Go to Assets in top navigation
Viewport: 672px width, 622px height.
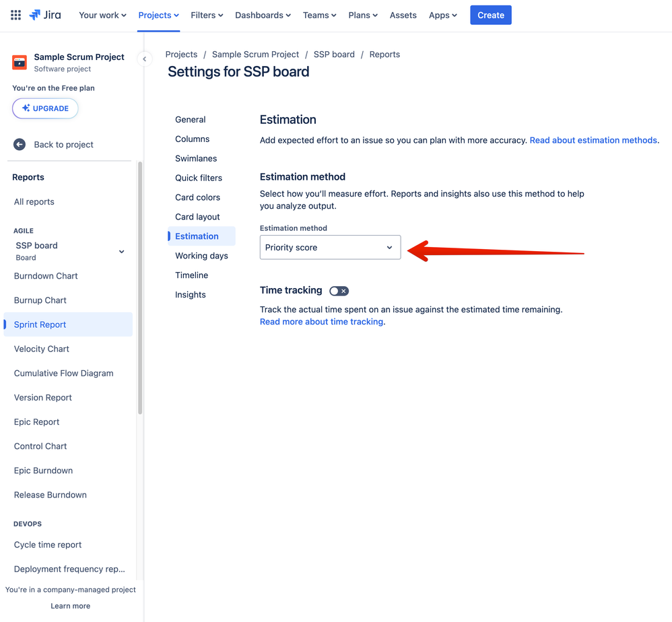point(403,15)
